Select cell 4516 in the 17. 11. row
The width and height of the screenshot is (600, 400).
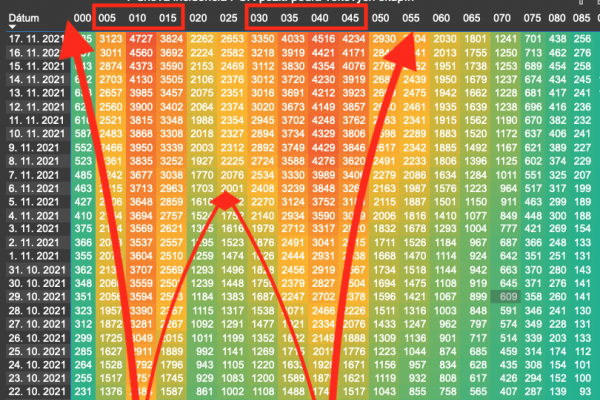(x=322, y=37)
